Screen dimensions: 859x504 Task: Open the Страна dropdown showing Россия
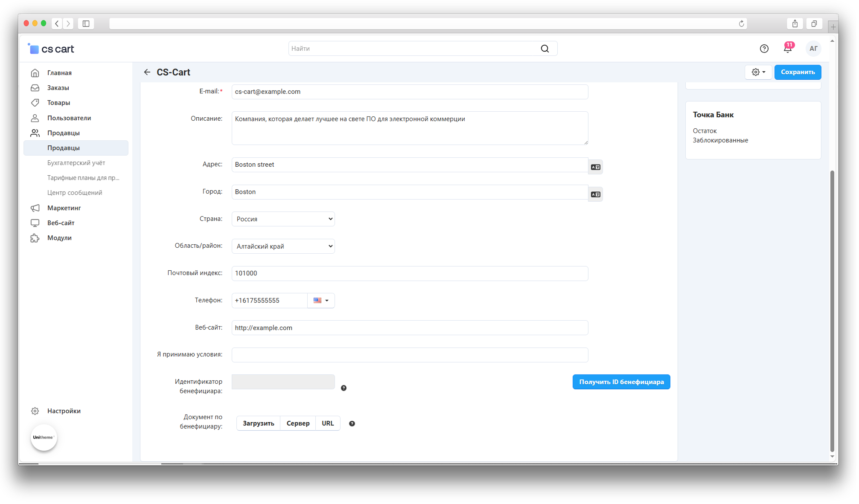click(283, 219)
